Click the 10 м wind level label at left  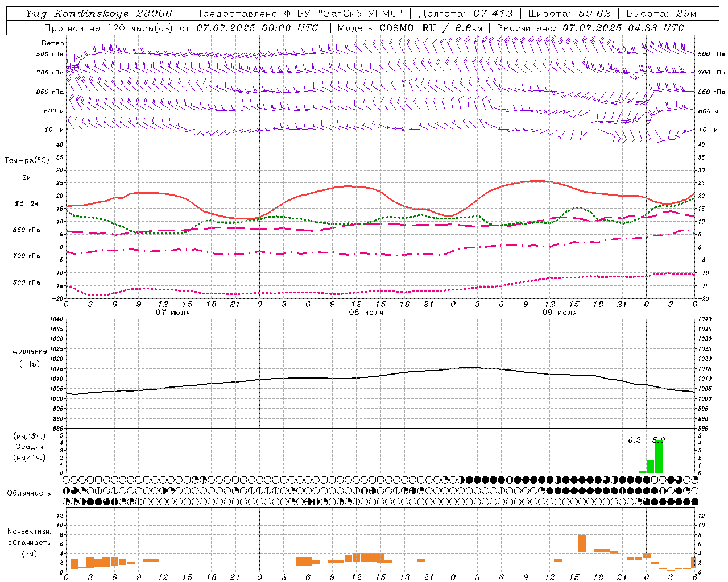pos(55,130)
